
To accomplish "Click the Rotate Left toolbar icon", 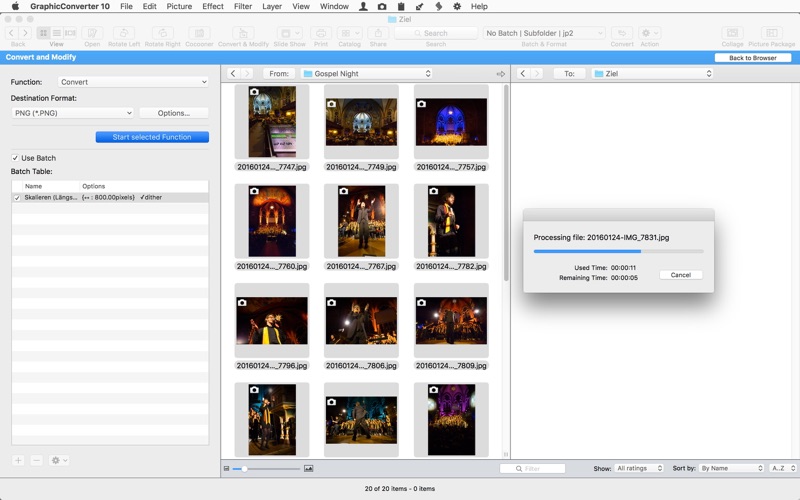I will 125,34.
